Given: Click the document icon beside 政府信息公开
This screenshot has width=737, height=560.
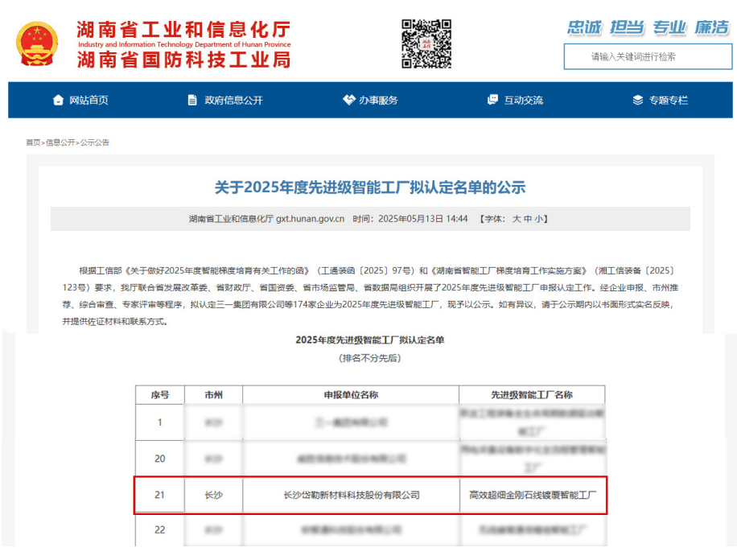Looking at the screenshot, I should [x=192, y=101].
